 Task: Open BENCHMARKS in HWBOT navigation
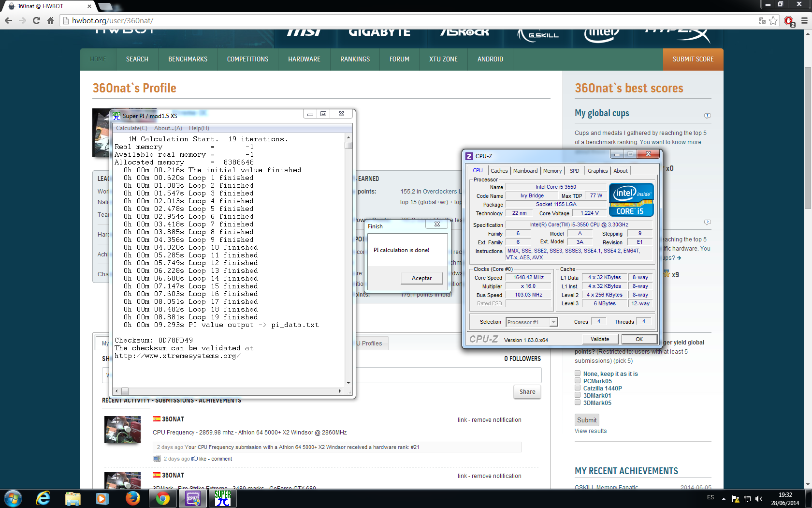point(188,59)
